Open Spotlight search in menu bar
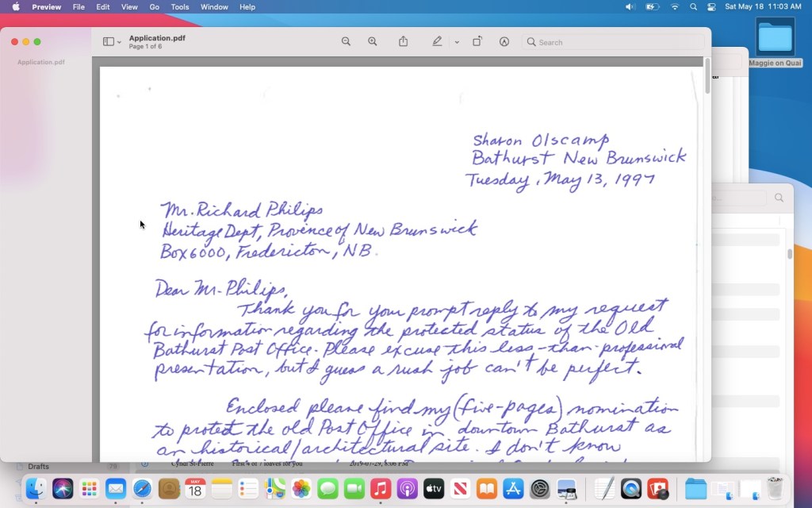The height and width of the screenshot is (508, 812). 693,6
